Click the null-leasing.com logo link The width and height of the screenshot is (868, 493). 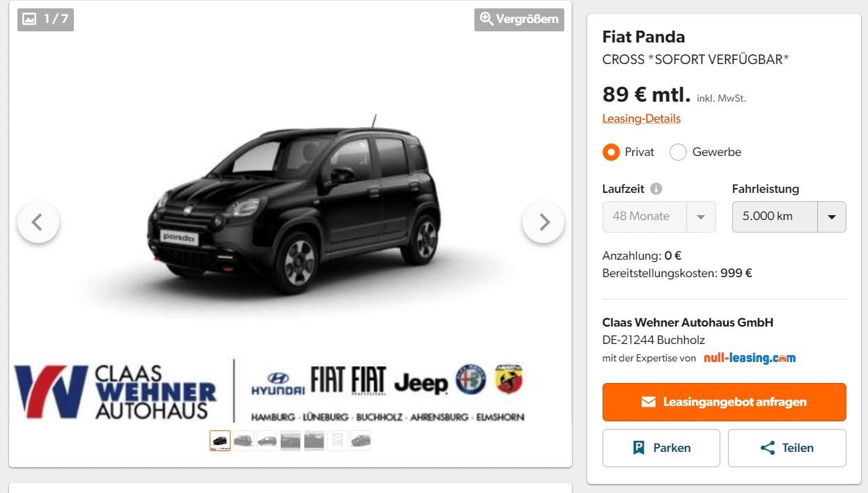[750, 358]
